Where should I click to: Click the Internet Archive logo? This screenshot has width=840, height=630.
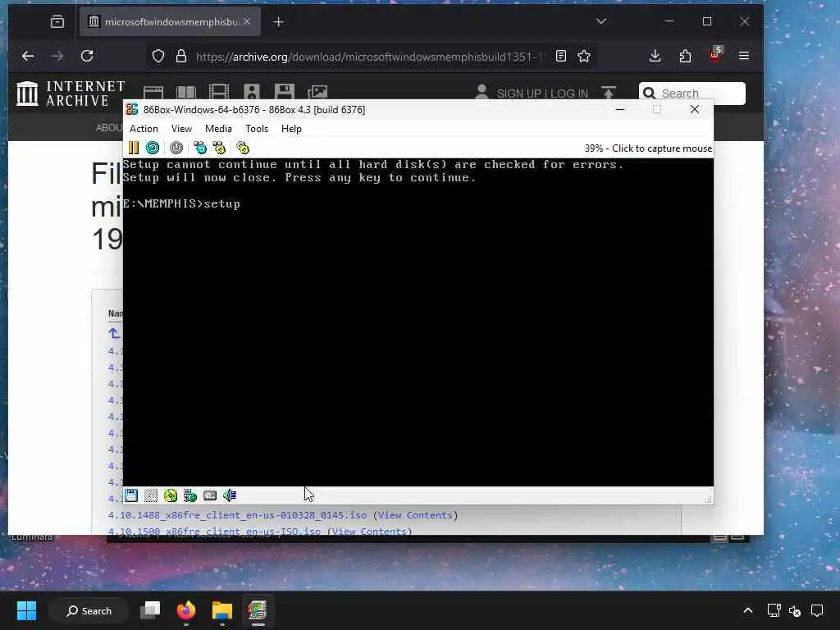71,94
